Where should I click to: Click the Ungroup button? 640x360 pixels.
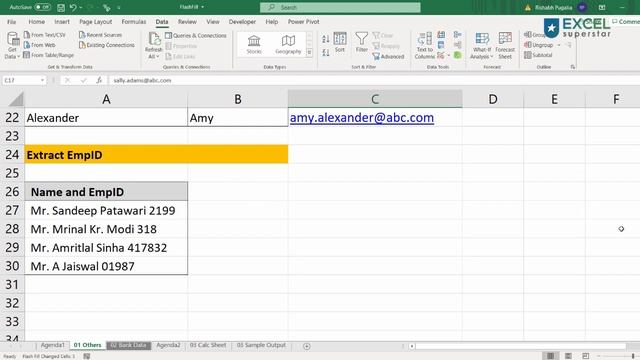(539, 45)
